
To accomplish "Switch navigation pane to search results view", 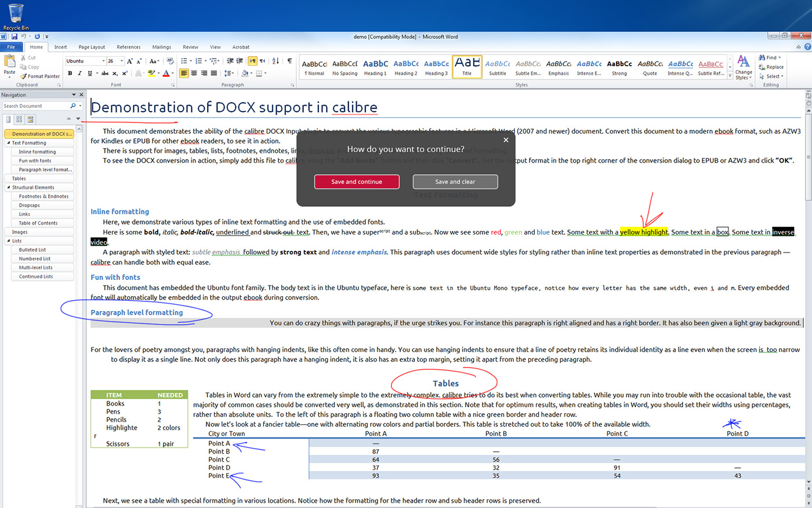I will tap(30, 119).
